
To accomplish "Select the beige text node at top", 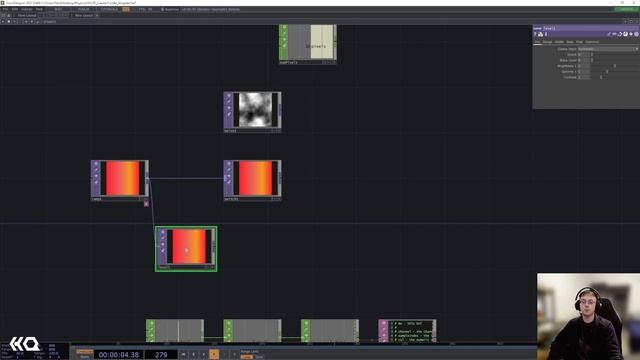I will 308,44.
